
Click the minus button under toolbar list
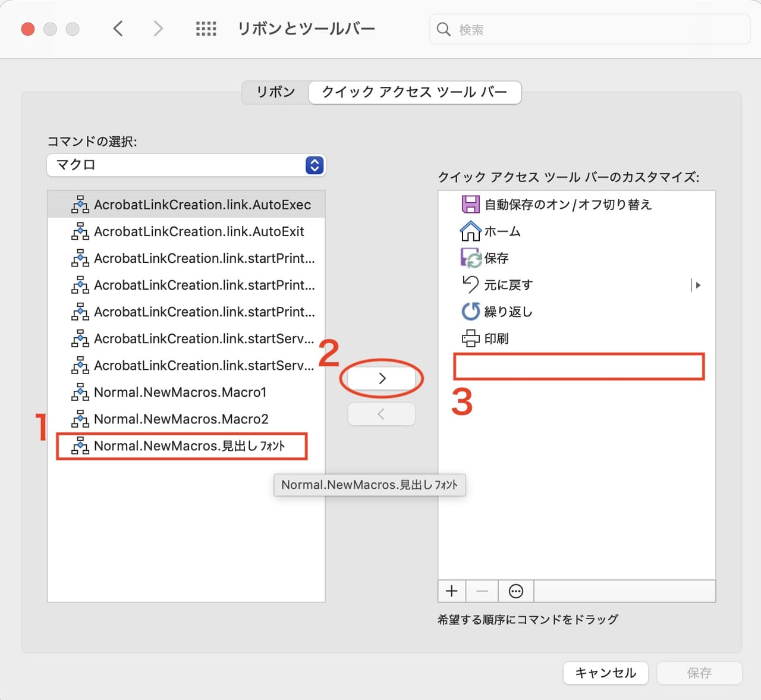click(482, 591)
